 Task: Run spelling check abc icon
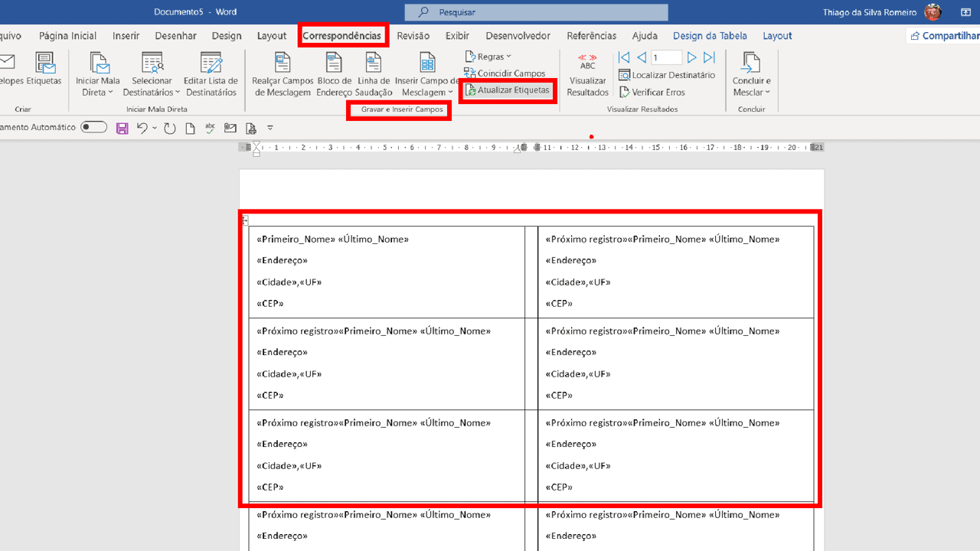click(211, 128)
